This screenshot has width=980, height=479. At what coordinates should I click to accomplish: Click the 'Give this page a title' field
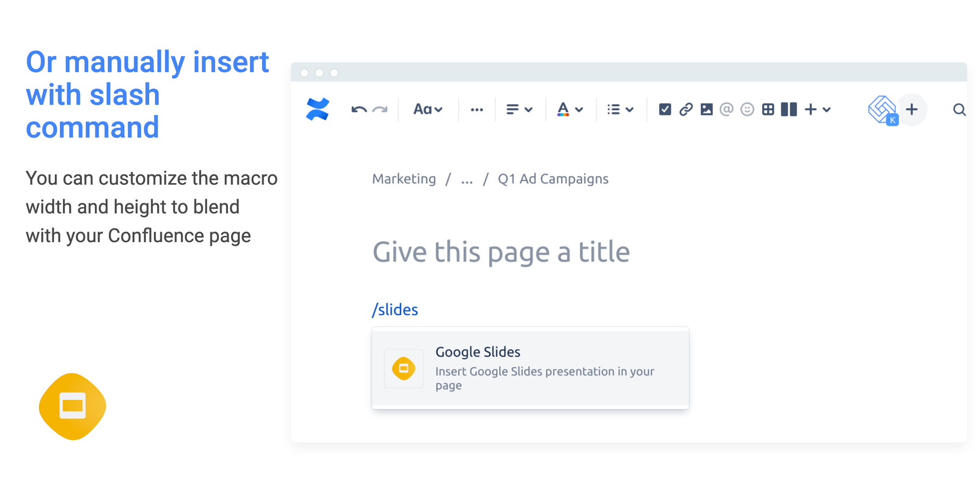point(501,252)
